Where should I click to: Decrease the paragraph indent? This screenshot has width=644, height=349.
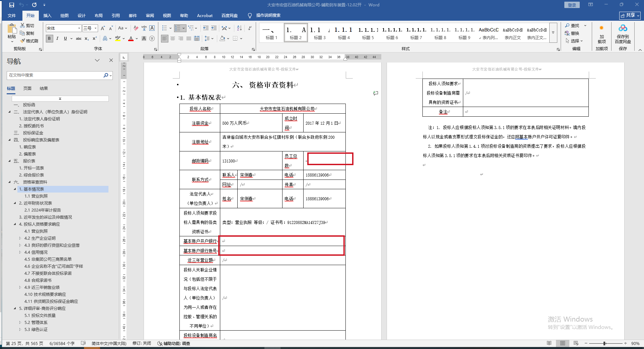pos(206,28)
